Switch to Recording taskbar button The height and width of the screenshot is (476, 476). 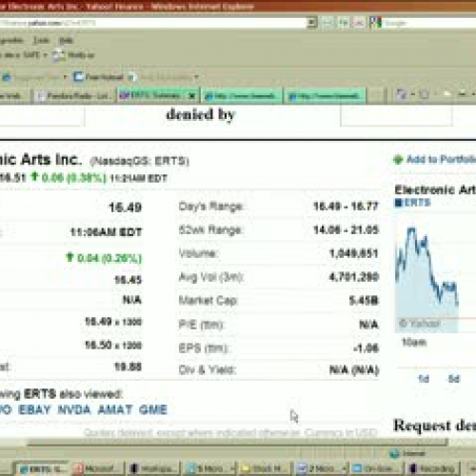[x=433, y=468]
